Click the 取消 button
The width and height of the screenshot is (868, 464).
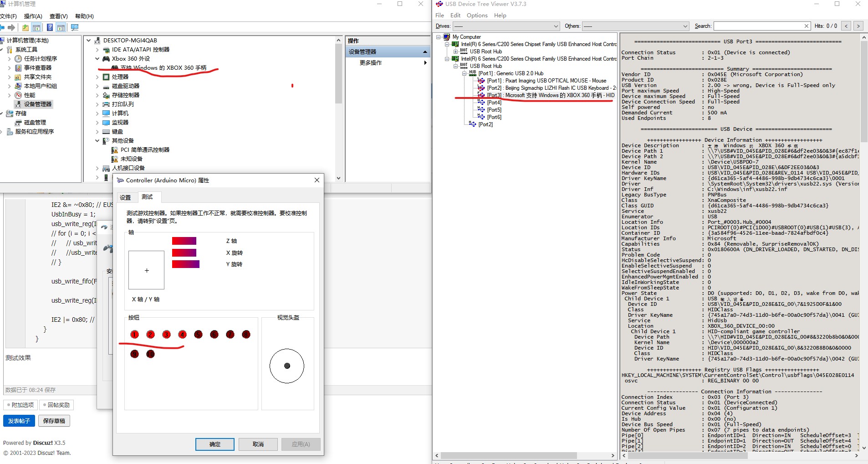pos(258,444)
